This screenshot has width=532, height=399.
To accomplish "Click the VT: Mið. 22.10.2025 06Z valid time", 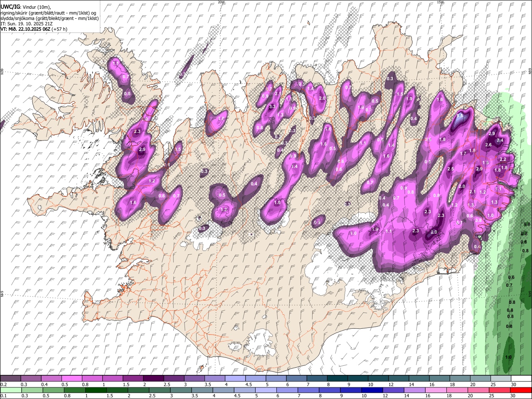I will coord(25,29).
